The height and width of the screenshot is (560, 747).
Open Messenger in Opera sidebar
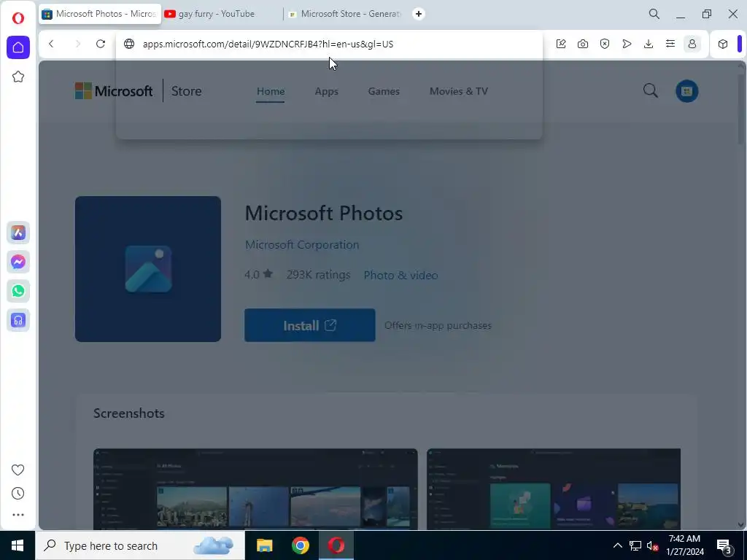click(x=18, y=262)
